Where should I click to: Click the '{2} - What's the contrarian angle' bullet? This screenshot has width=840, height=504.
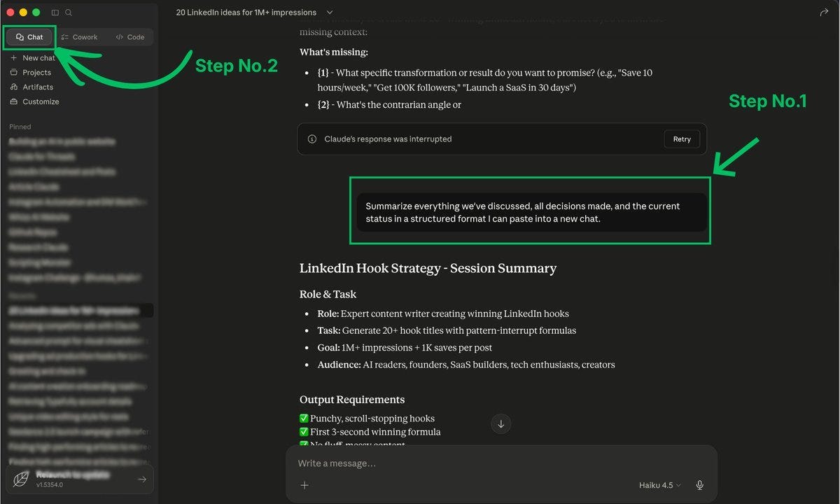click(x=389, y=105)
